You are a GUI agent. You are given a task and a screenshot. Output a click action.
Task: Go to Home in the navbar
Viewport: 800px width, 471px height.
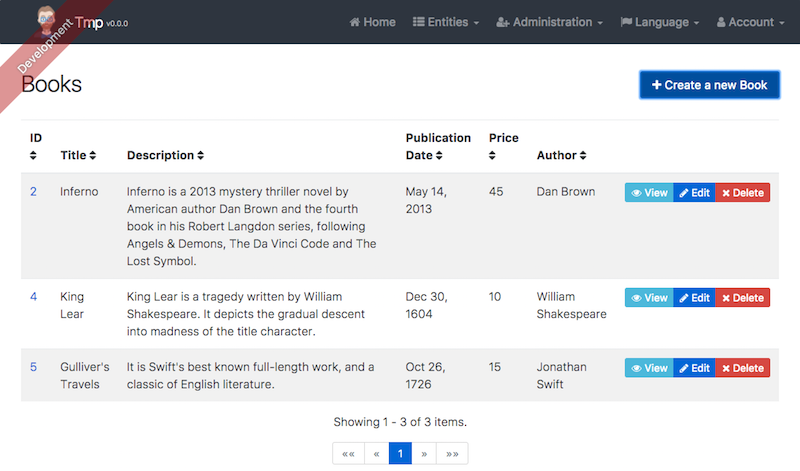click(372, 22)
